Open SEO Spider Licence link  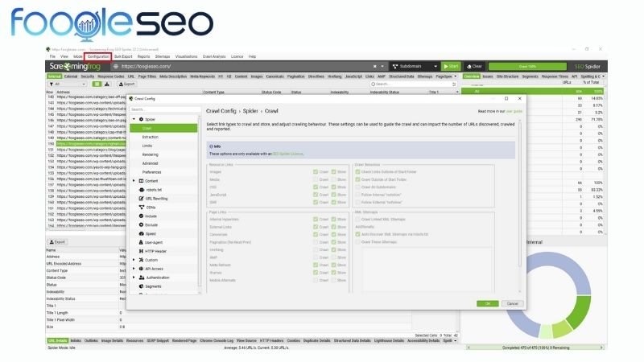[288, 154]
